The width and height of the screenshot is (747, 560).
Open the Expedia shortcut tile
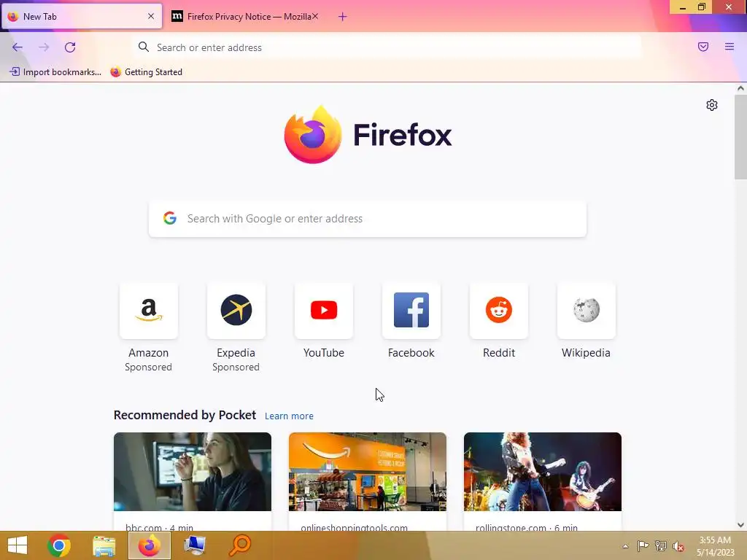pyautogui.click(x=236, y=311)
